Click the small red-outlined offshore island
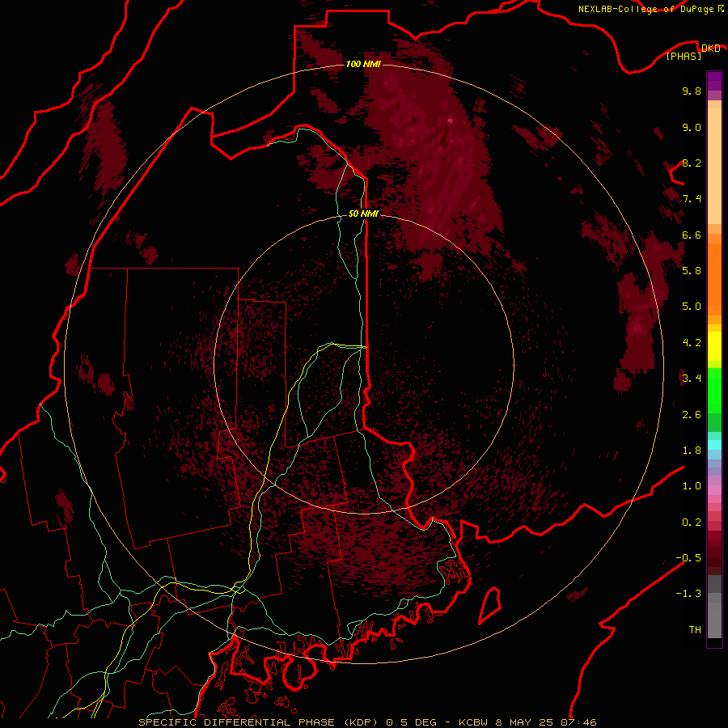 (490, 606)
